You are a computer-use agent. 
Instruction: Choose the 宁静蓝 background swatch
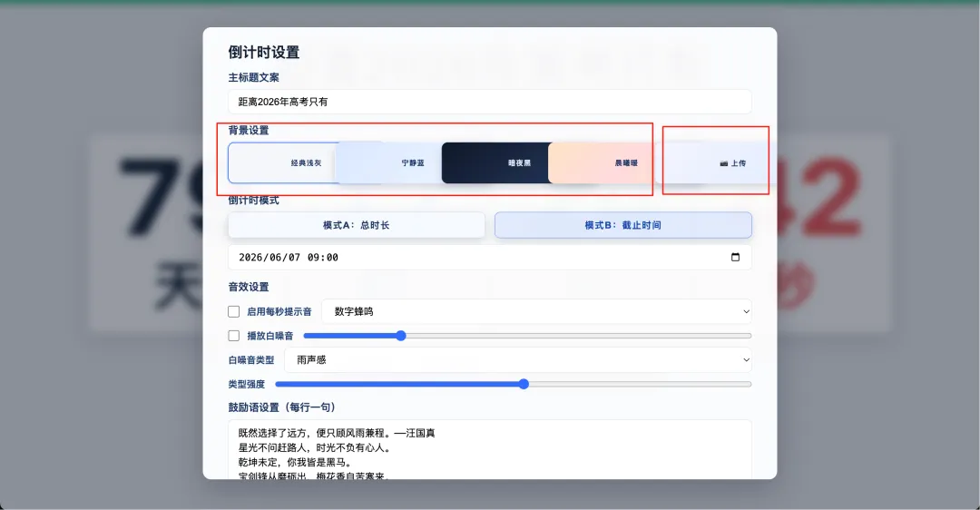pyautogui.click(x=388, y=162)
